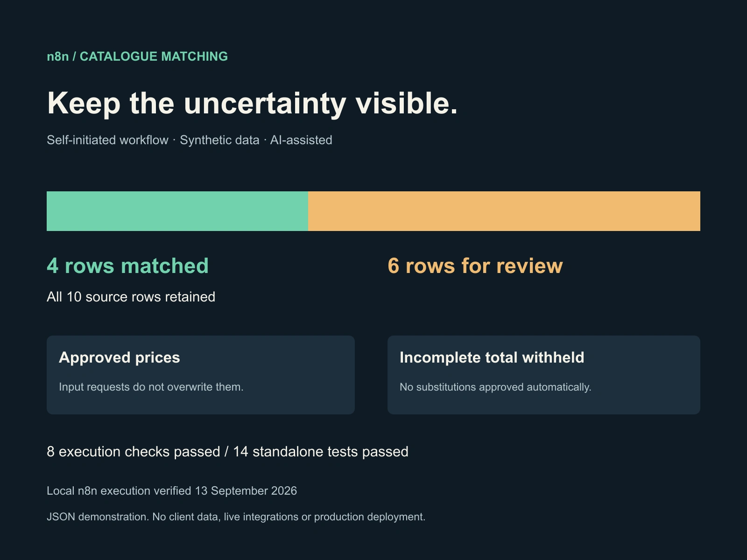The width and height of the screenshot is (747, 560).
Task: Click 'Input requests do not overwrite them.' text
Action: [x=151, y=387]
